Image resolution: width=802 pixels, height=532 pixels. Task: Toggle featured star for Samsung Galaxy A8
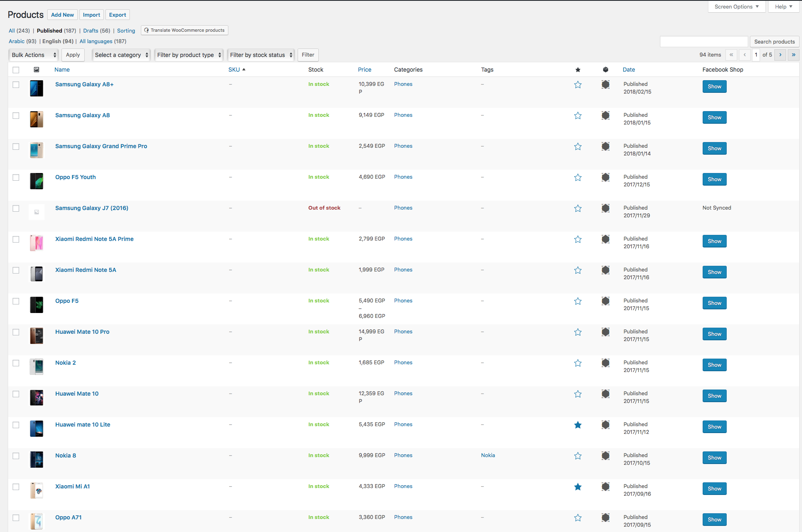point(578,116)
